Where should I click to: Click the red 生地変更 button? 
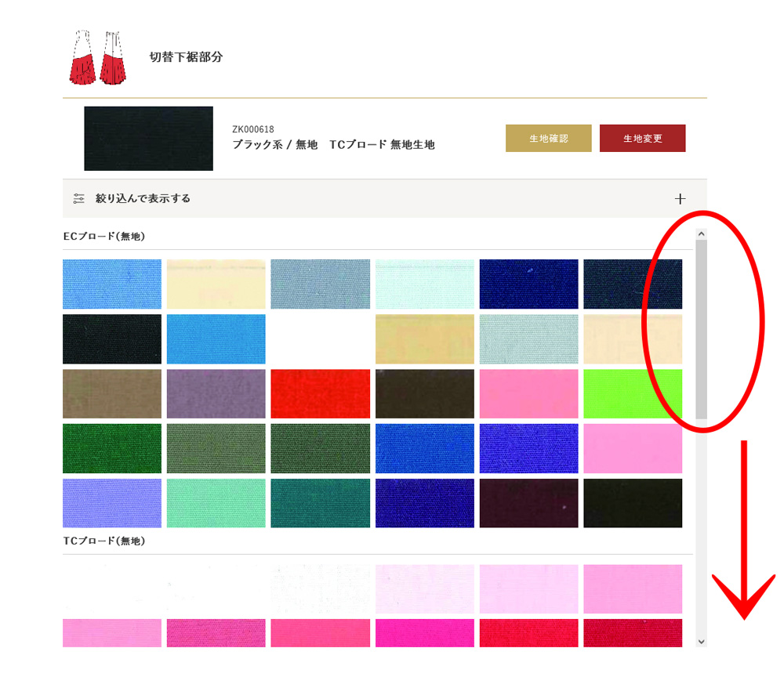click(643, 139)
